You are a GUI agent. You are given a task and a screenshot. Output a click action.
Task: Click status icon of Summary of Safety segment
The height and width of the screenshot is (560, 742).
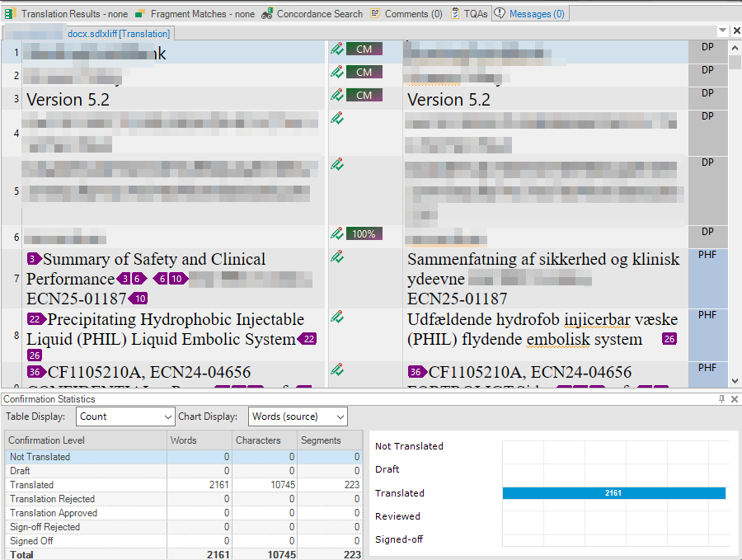point(337,256)
